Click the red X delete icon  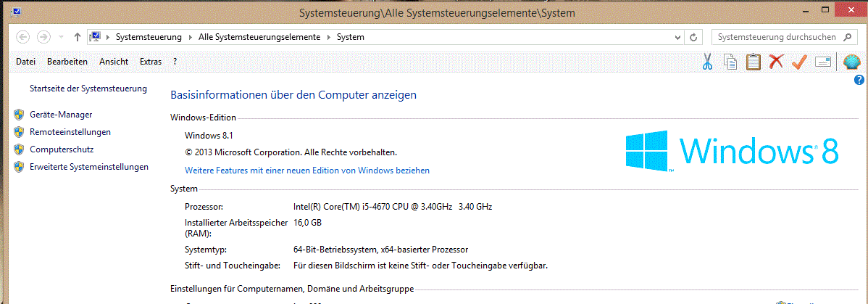pos(776,62)
